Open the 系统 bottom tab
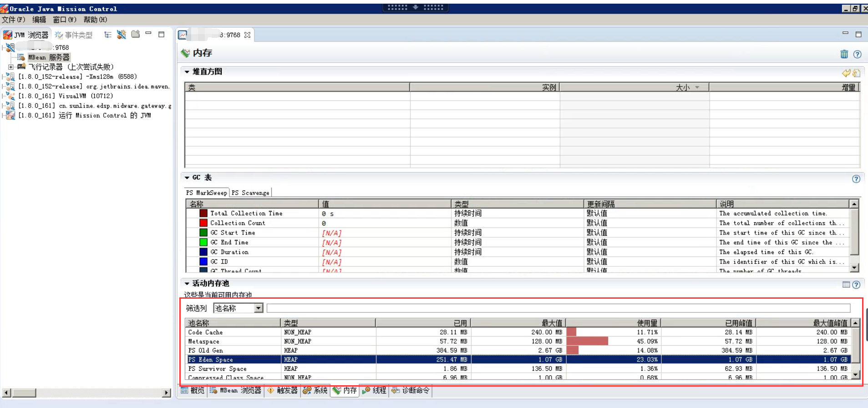 click(x=315, y=390)
